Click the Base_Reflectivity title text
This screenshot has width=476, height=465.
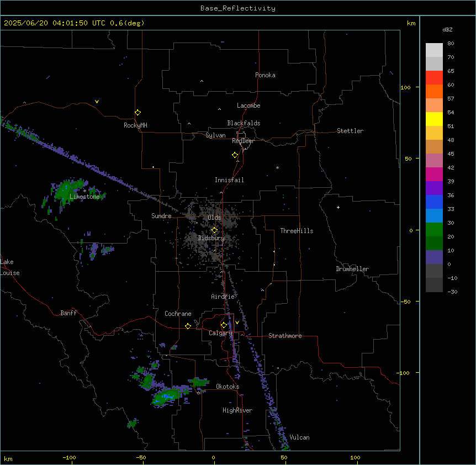238,8
